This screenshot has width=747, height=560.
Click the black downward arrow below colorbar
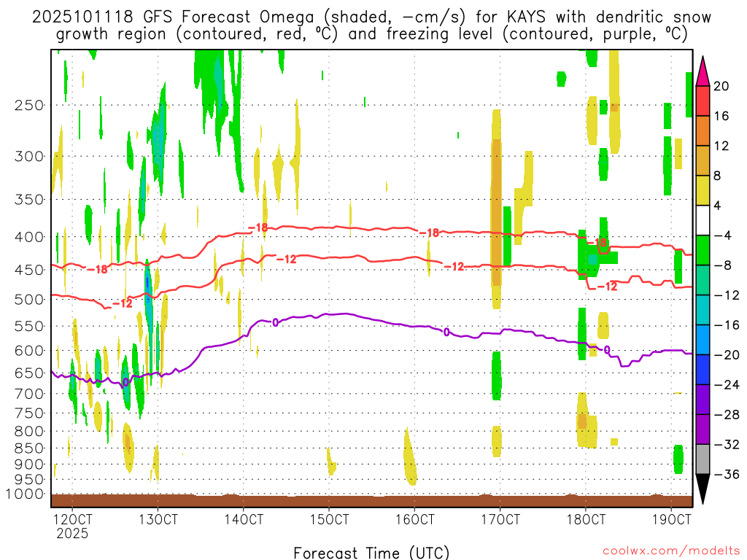coord(703,489)
